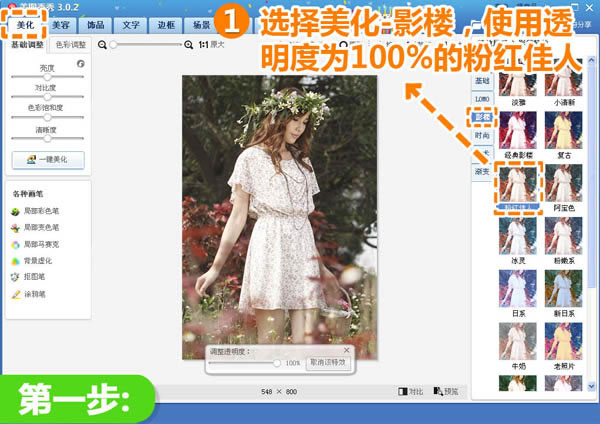
Task: Select the 基础 effects category tab
Action: point(482,81)
